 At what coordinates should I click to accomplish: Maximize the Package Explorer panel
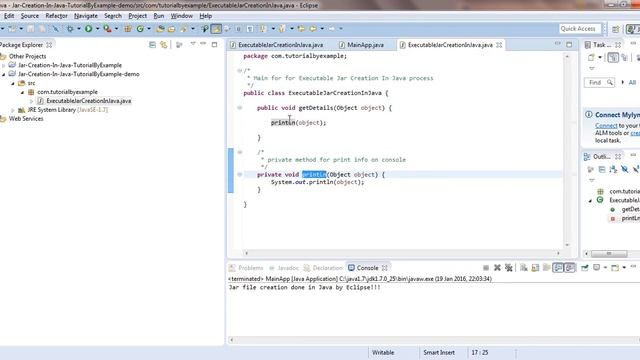pos(214,44)
